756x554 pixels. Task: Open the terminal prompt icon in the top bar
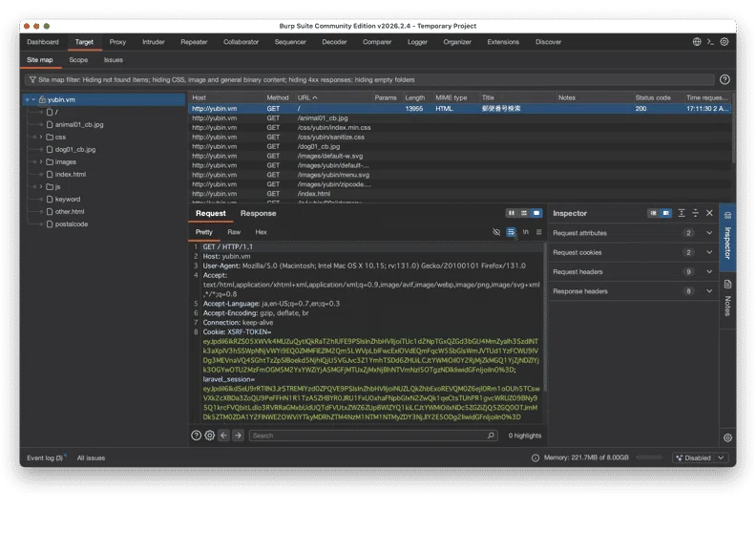[x=710, y=42]
